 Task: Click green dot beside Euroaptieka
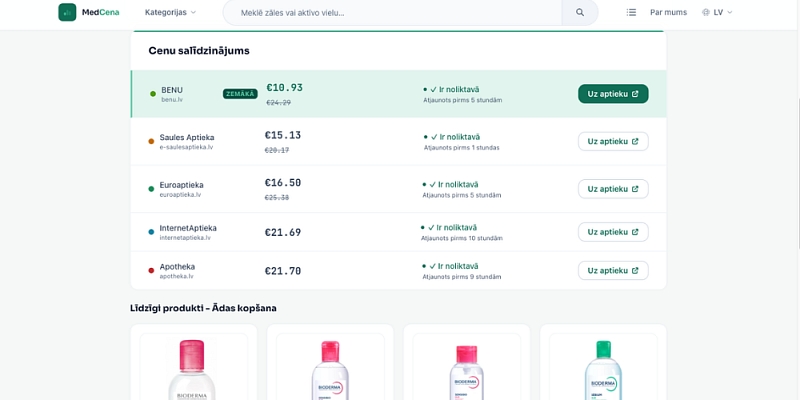click(x=151, y=189)
